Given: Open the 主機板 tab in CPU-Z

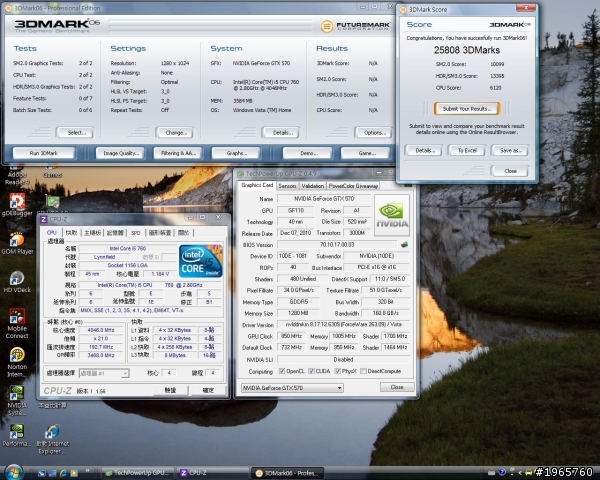Looking at the screenshot, I should pyautogui.click(x=92, y=233).
